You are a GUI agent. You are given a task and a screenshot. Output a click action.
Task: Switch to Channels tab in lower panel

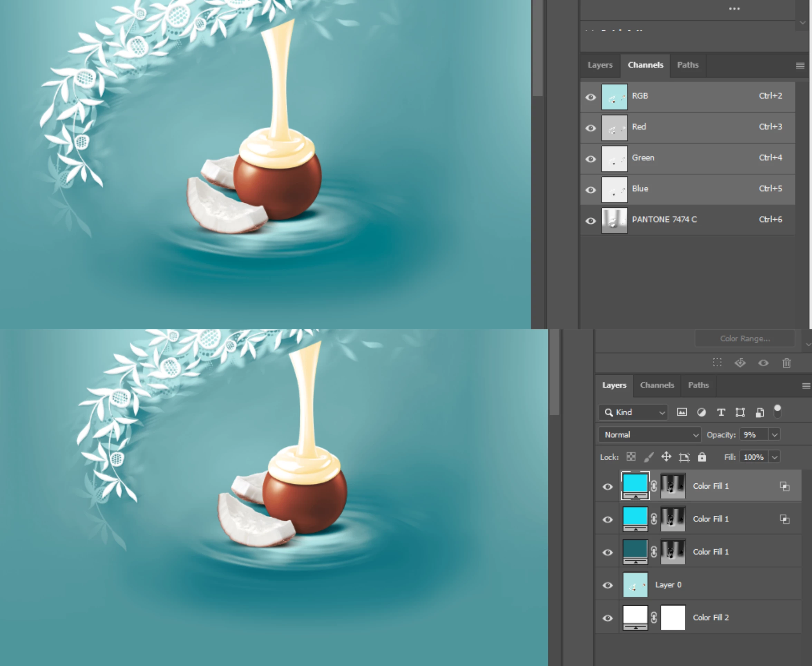coord(657,385)
